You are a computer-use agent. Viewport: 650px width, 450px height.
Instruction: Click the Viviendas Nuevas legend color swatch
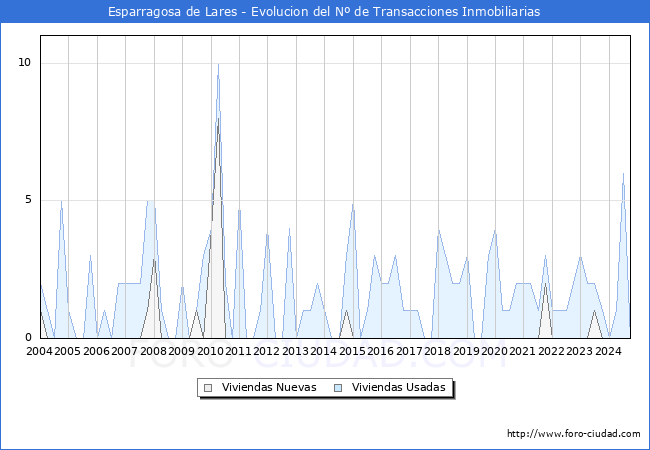[208, 388]
